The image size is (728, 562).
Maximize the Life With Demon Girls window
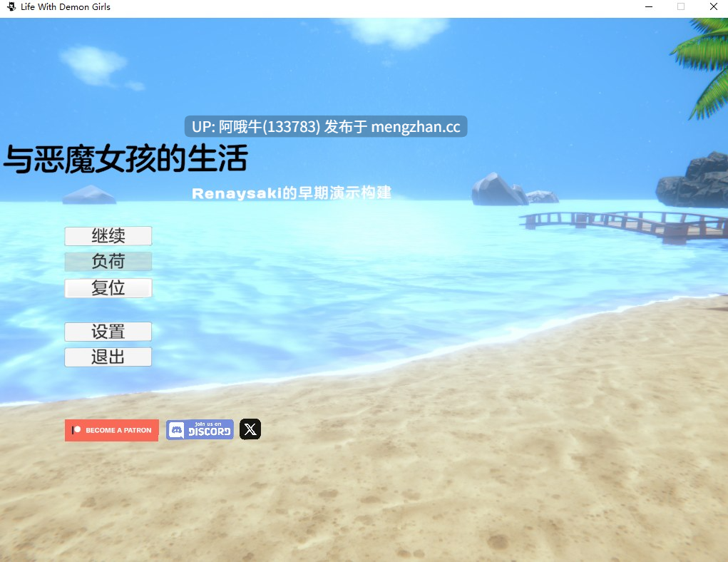pyautogui.click(x=681, y=6)
